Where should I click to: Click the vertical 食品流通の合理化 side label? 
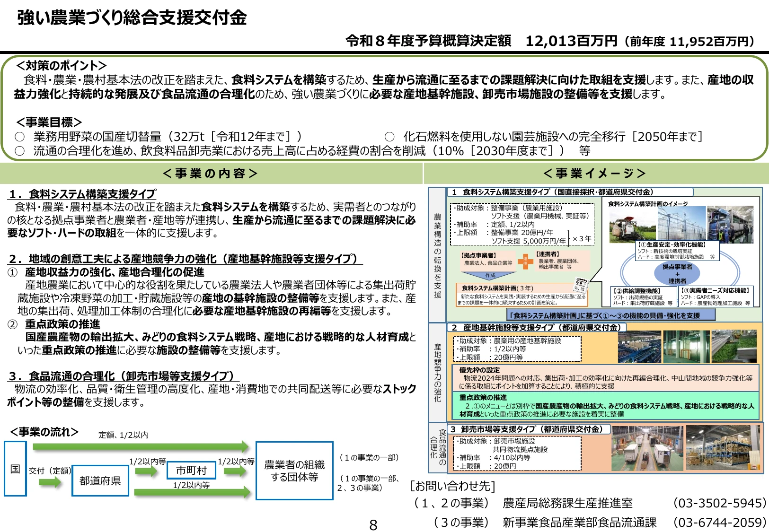pos(438,447)
